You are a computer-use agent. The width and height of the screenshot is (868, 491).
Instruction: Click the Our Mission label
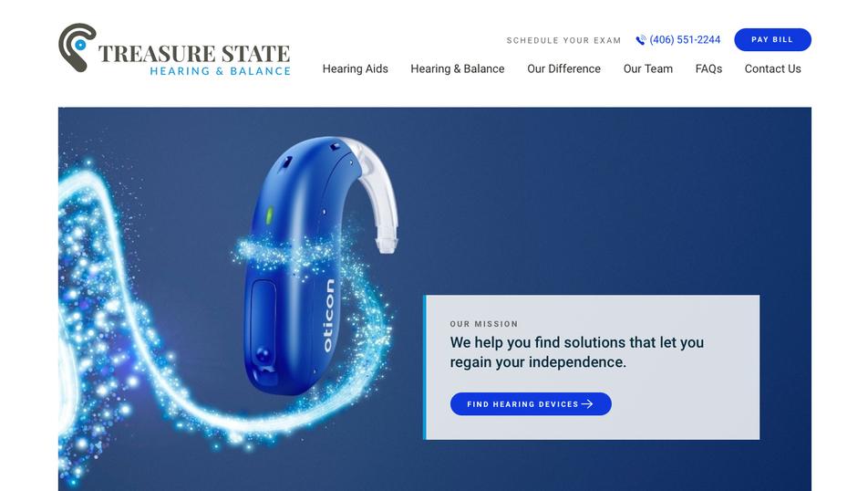(x=484, y=324)
